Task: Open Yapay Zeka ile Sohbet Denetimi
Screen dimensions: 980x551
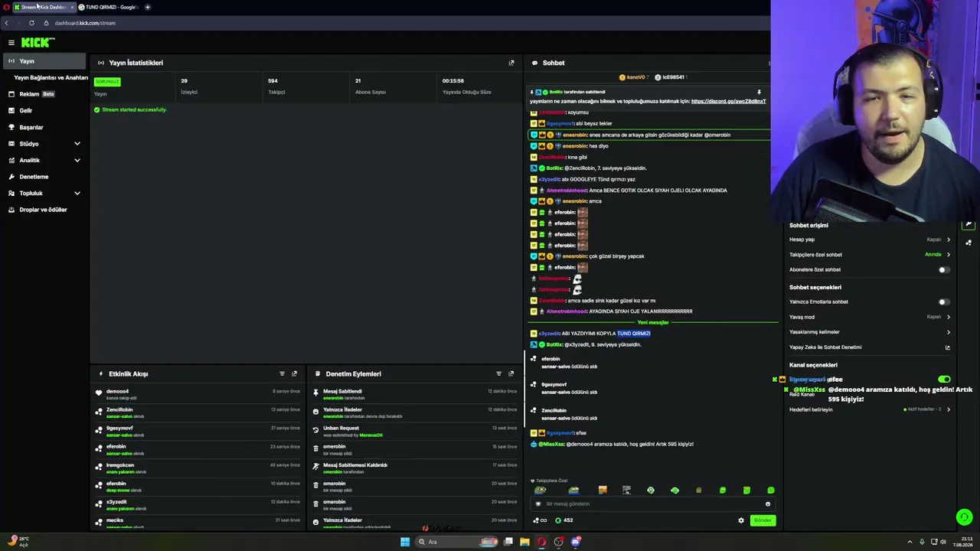Action: (870, 347)
